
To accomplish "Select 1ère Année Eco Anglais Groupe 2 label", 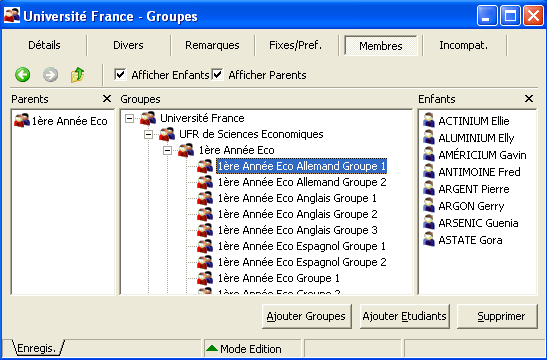I will (x=298, y=214).
